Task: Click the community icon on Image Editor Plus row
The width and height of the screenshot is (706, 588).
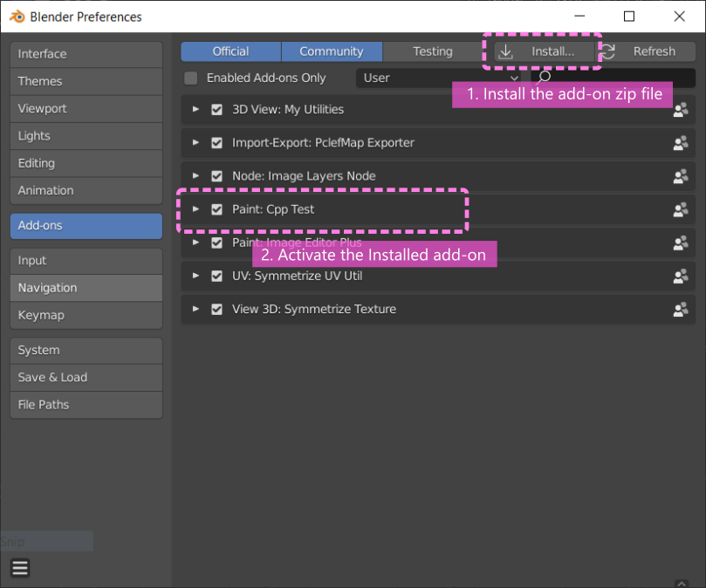Action: click(681, 243)
